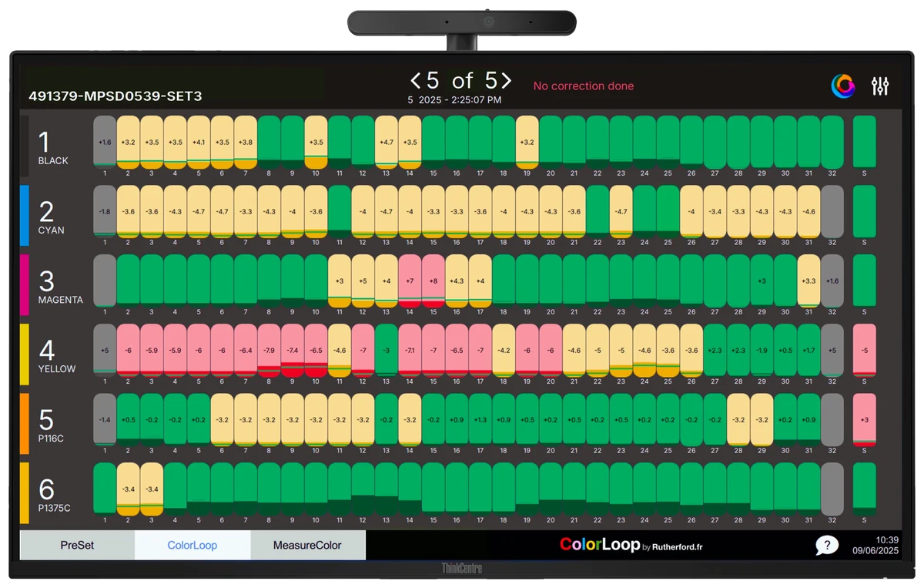The width and height of the screenshot is (924, 588).
Task: Select P1375C ink key 2 reading -3.4
Action: pyautogui.click(x=128, y=489)
